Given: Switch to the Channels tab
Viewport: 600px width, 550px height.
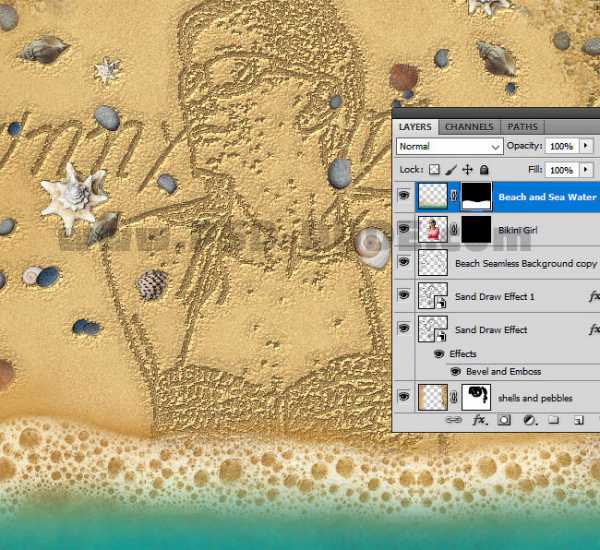Looking at the screenshot, I should [469, 127].
